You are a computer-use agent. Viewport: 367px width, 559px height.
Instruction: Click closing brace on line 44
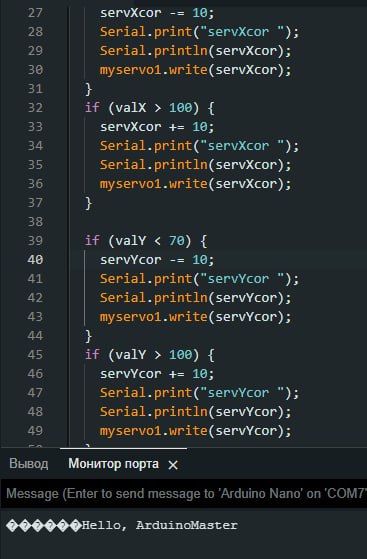(88, 336)
